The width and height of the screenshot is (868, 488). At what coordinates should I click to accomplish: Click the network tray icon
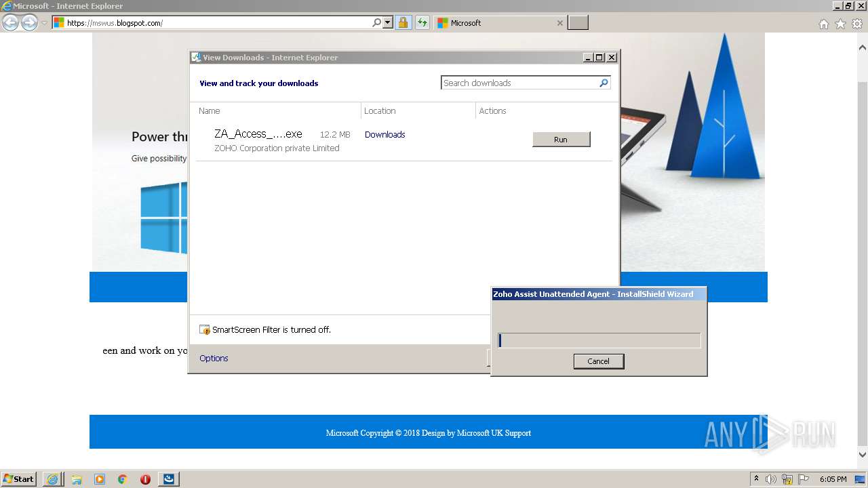787,479
